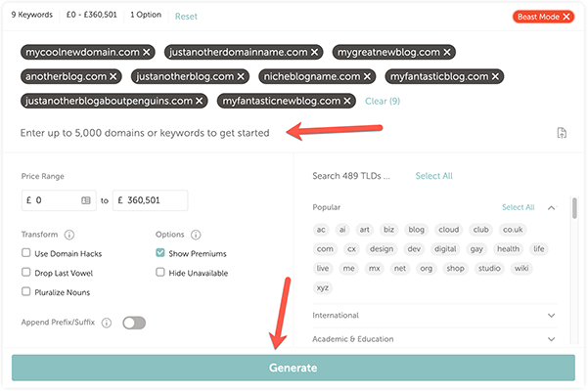Select the art TLD chip
This screenshot has width=588, height=391.
point(365,230)
